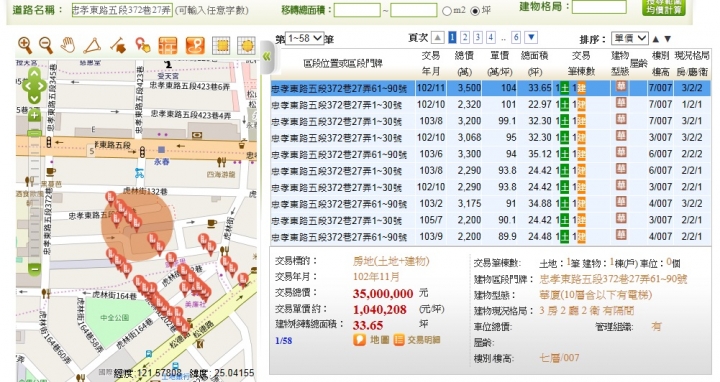Select row with total price 3,500

(x=490, y=88)
